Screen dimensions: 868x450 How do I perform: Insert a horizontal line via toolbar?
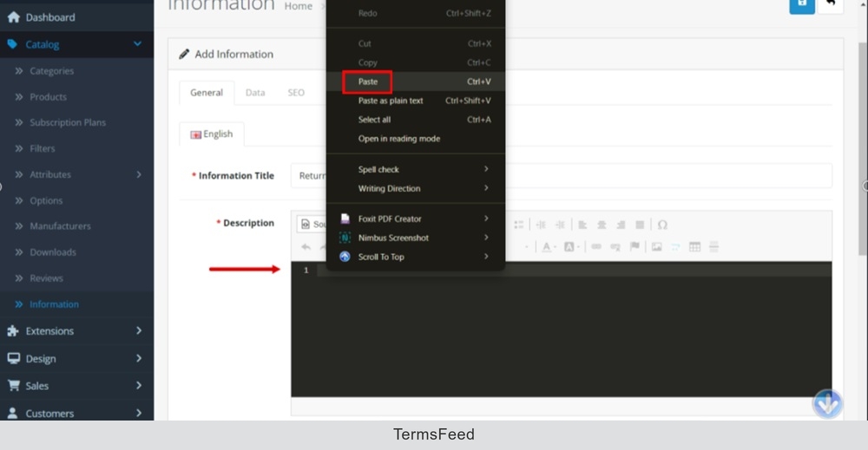(x=714, y=246)
